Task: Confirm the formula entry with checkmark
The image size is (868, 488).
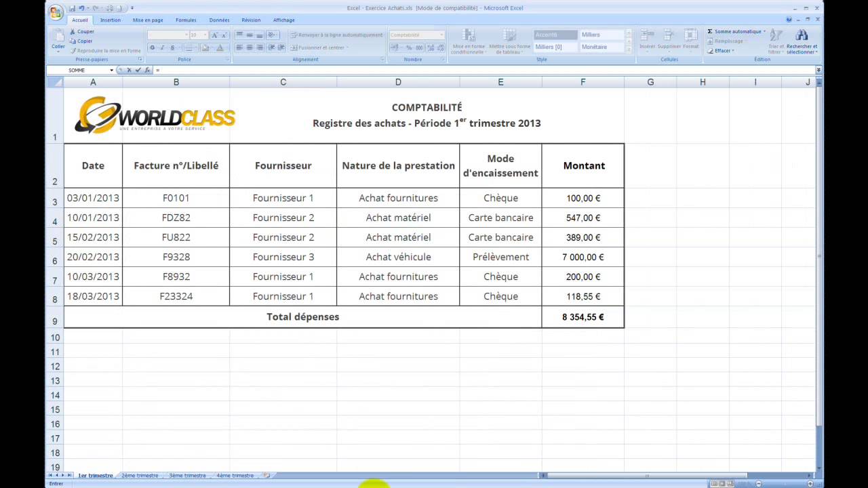Action: (x=138, y=70)
